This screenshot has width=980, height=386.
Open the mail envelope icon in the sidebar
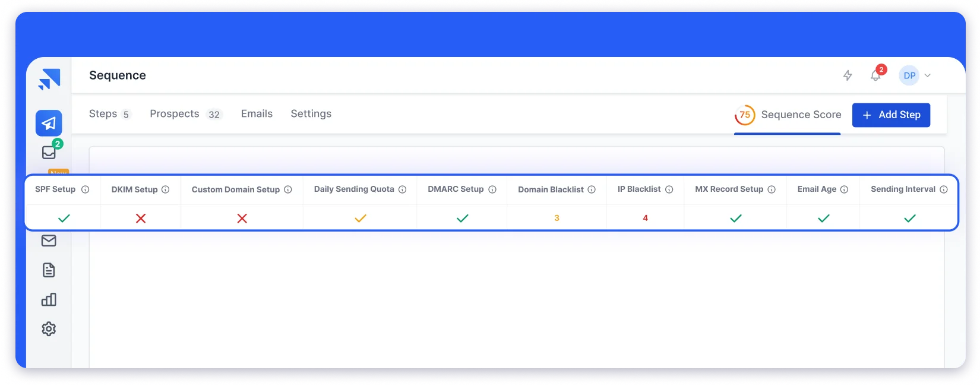[x=49, y=241]
